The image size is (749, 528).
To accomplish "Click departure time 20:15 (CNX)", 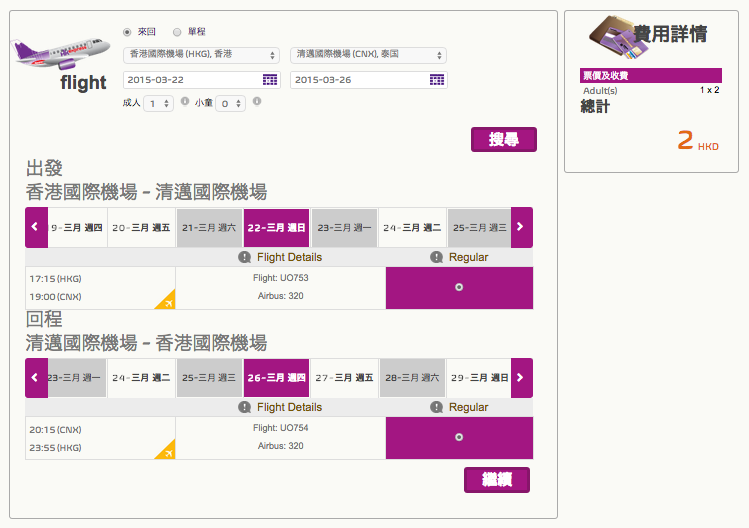I will (55, 430).
